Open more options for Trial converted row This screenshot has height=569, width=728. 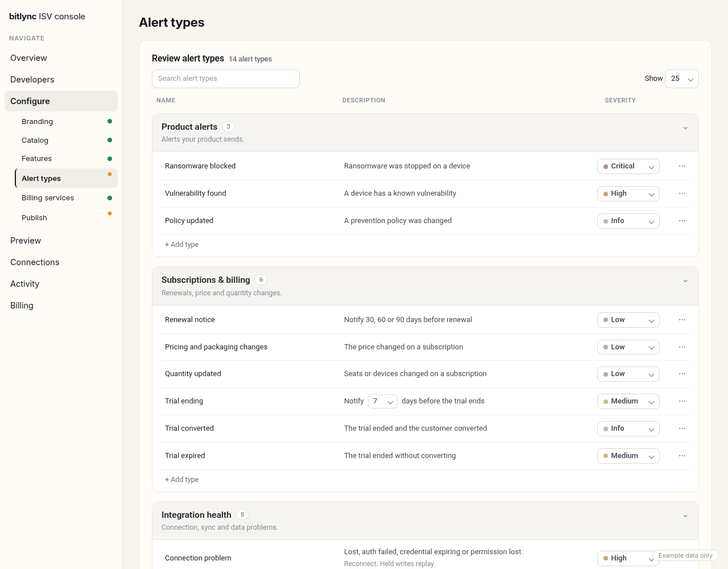[682, 428]
